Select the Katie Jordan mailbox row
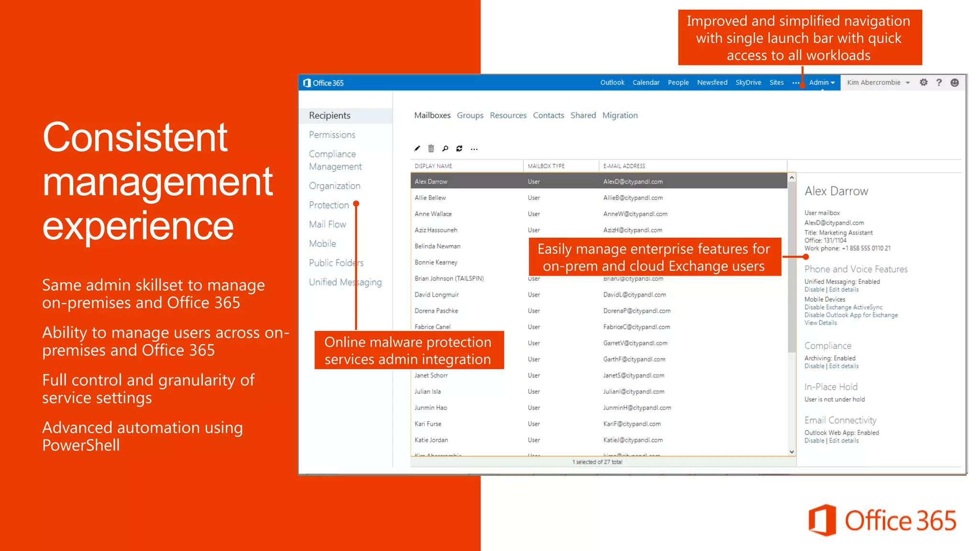The height and width of the screenshot is (551, 980). tap(599, 440)
